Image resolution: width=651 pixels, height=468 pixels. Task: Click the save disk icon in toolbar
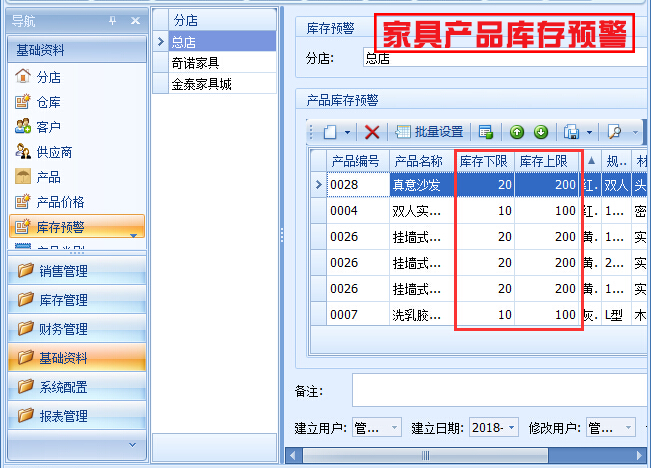571,132
